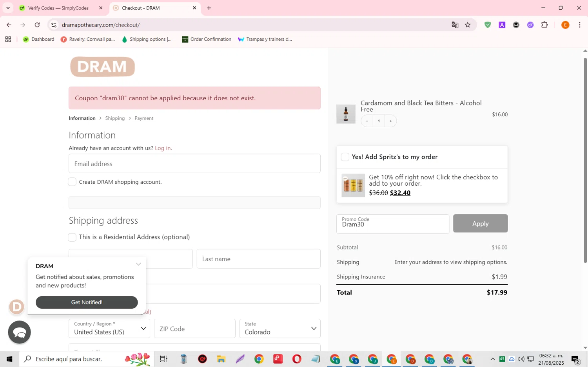The height and width of the screenshot is (367, 588).
Task: Open Shipping options bookmark
Action: pos(147,39)
